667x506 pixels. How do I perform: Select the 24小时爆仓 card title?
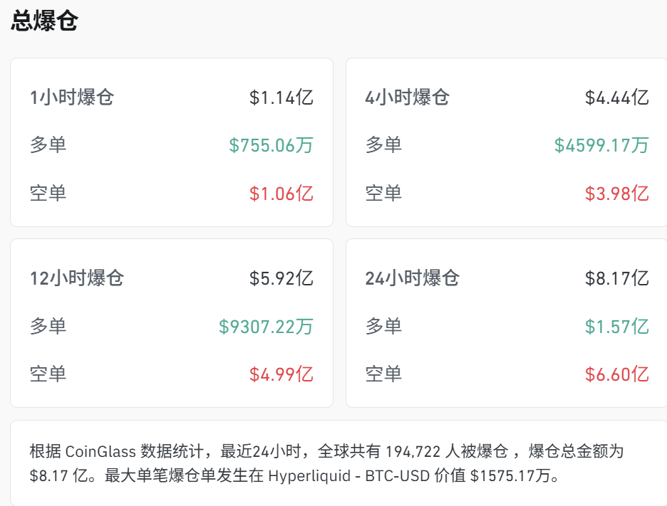[x=413, y=279]
